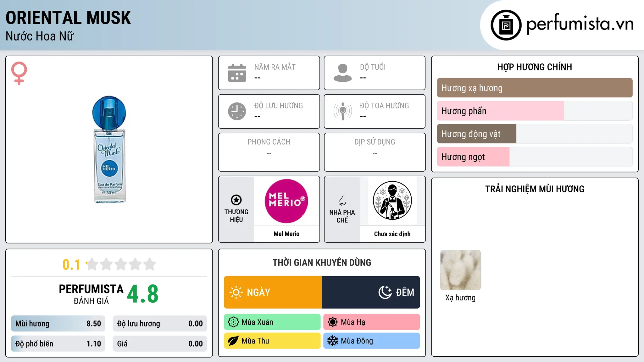The width and height of the screenshot is (644, 362).
Task: Open the Oriental Musk bottle image
Action: point(109,149)
